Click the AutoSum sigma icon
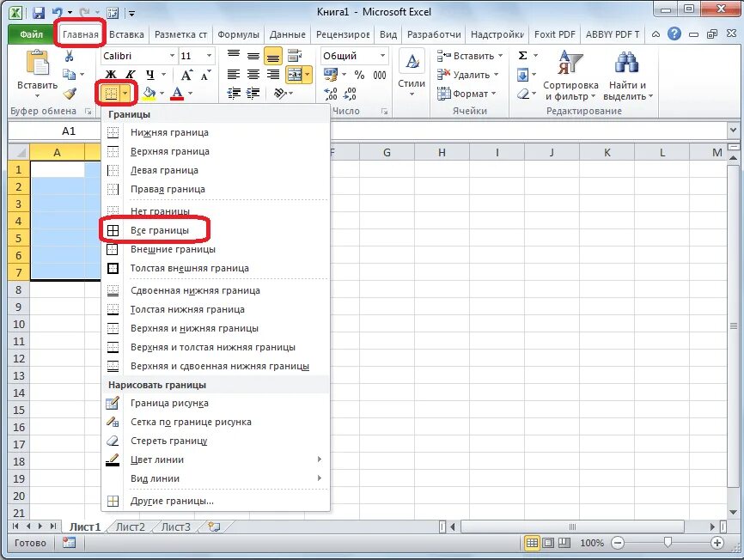The width and height of the screenshot is (744, 560). (523, 56)
